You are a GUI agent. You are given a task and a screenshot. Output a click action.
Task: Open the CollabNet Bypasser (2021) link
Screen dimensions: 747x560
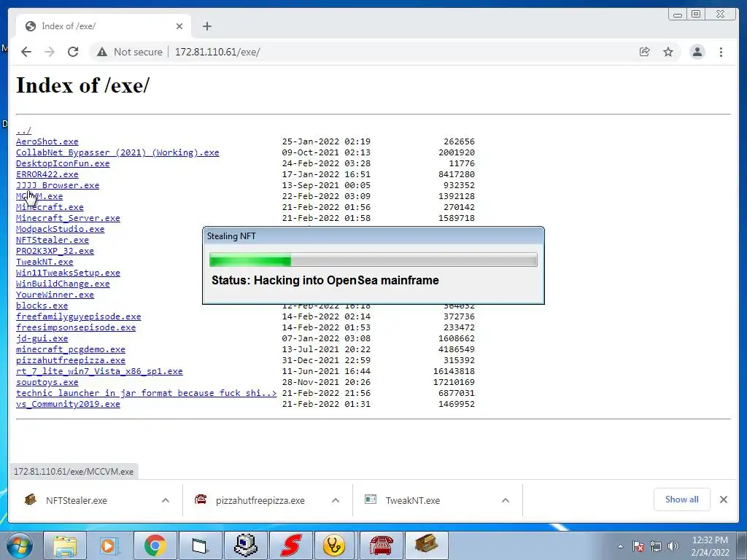[117, 152]
